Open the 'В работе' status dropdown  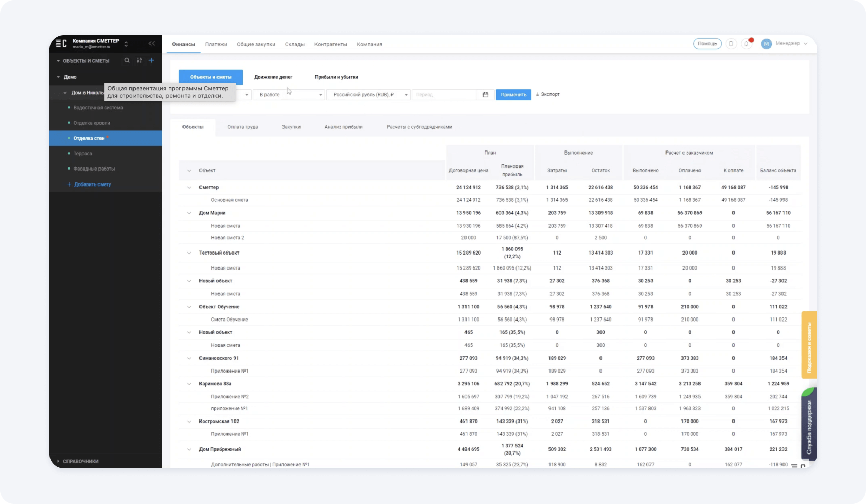pos(288,95)
